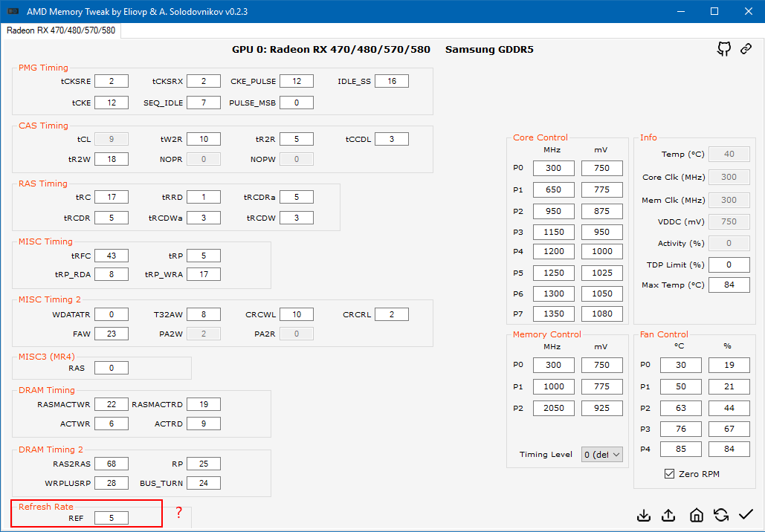Click Memory Control P0 MHz field
Image resolution: width=765 pixels, height=532 pixels.
(x=553, y=366)
